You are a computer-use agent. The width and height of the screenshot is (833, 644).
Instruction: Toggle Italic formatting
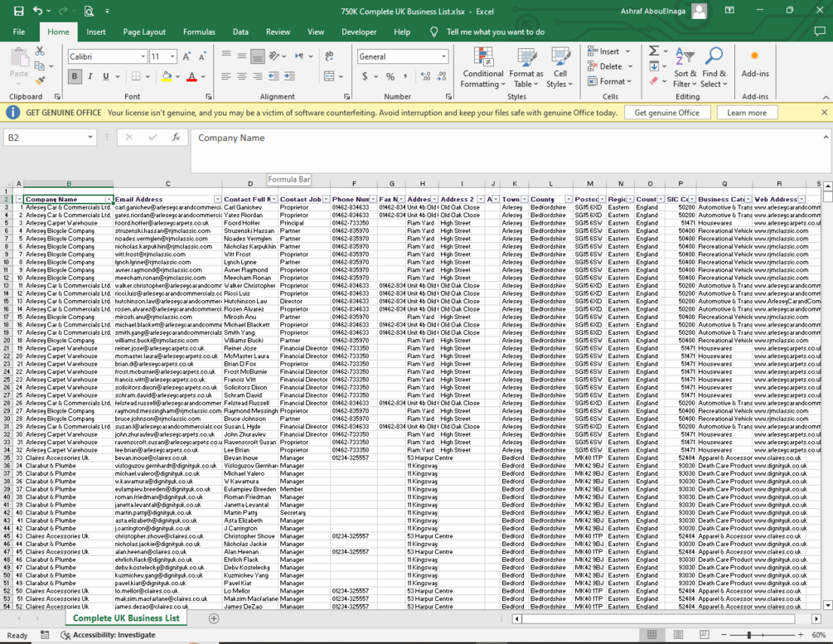(90, 76)
